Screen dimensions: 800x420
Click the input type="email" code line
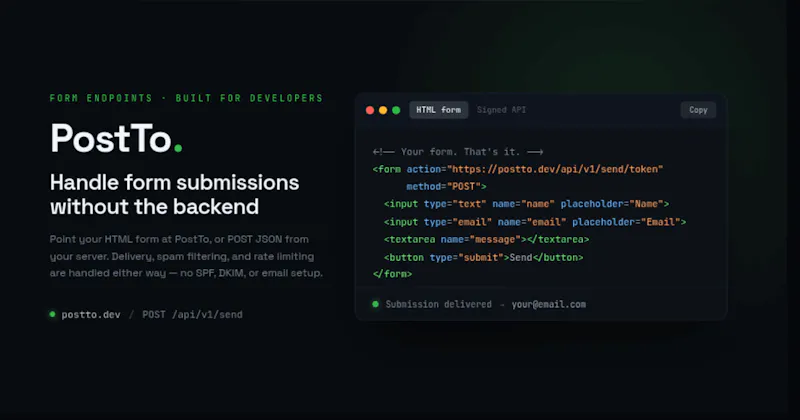535,222
